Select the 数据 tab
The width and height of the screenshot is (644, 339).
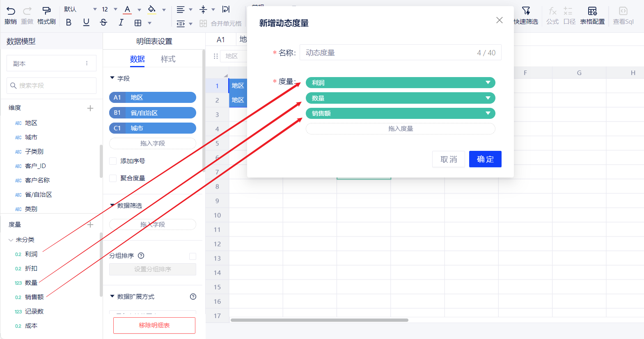coord(137,59)
